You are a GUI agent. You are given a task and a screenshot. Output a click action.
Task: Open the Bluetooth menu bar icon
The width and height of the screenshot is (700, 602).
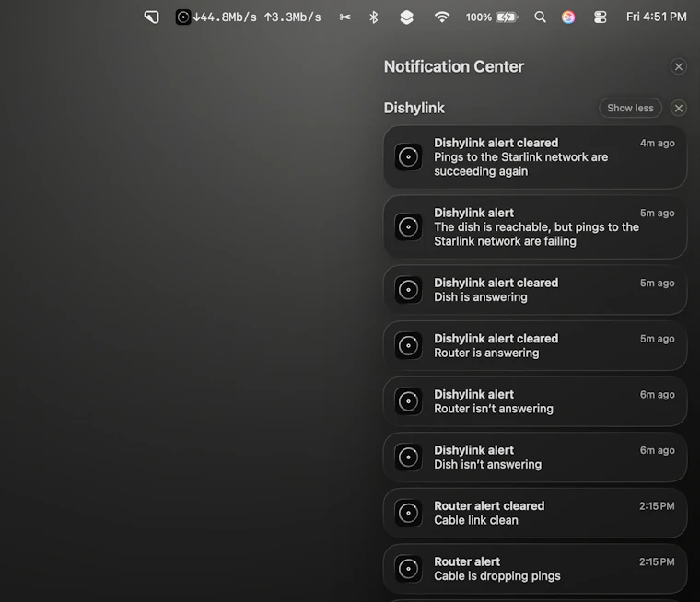pyautogui.click(x=374, y=17)
